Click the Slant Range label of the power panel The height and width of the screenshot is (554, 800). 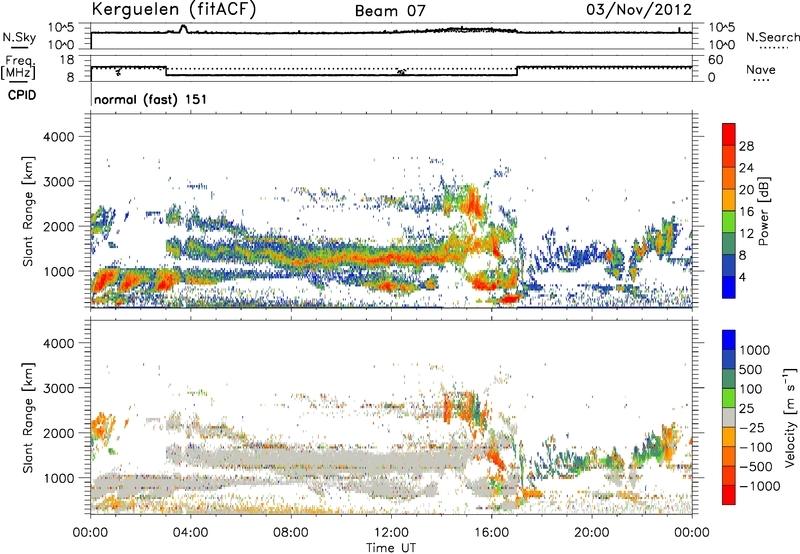click(28, 211)
